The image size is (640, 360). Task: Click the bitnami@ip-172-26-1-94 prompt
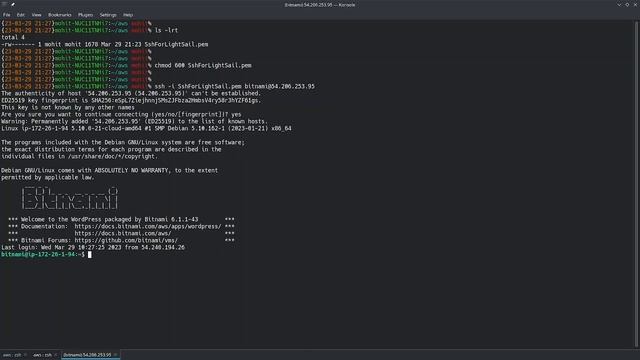tap(43, 254)
